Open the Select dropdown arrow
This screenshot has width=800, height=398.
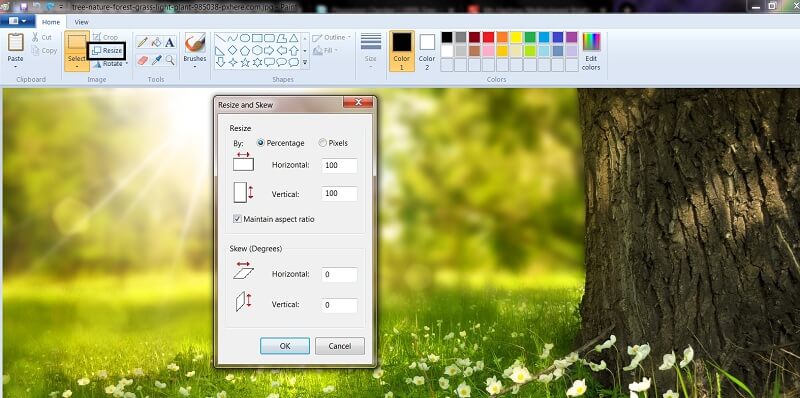coord(77,67)
